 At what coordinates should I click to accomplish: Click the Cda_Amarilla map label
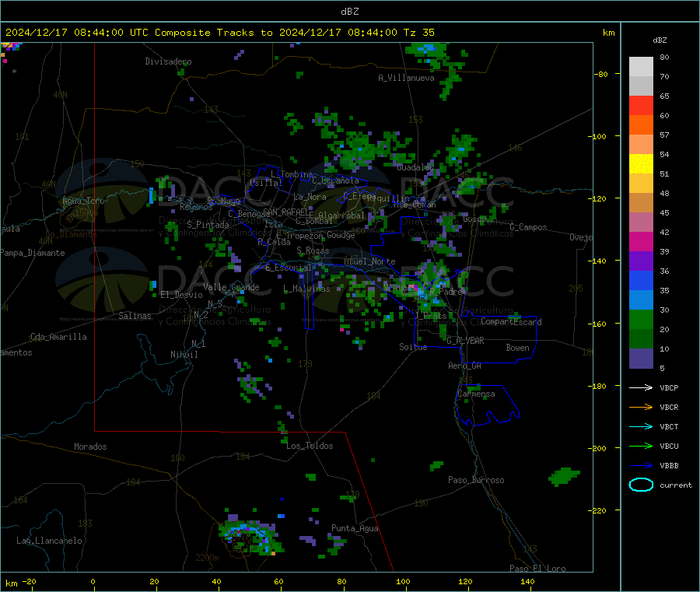[58, 337]
